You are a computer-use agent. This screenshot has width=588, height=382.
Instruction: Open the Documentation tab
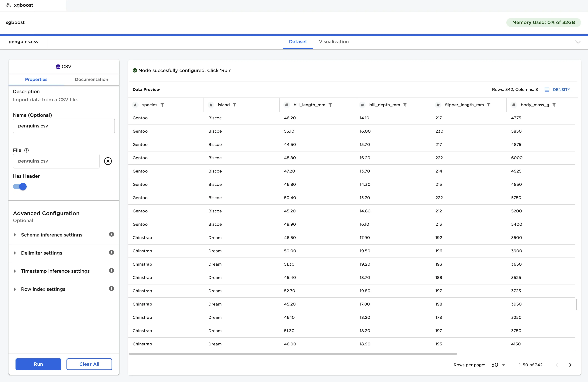[91, 80]
